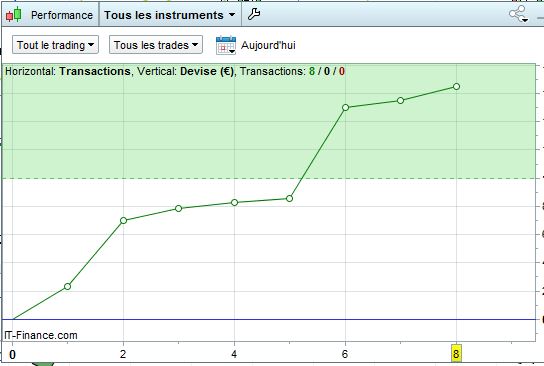Select the Performance tab label
The width and height of the screenshot is (544, 366).
tap(62, 15)
